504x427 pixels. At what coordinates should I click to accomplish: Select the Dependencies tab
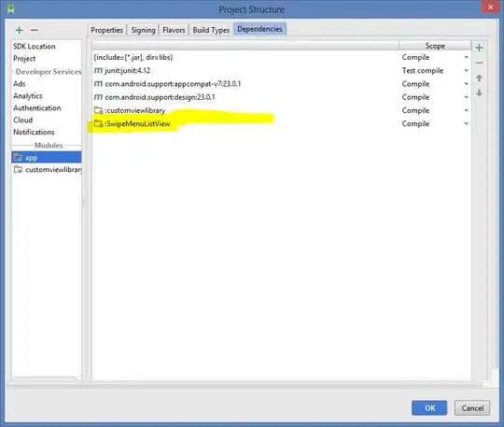point(259,29)
